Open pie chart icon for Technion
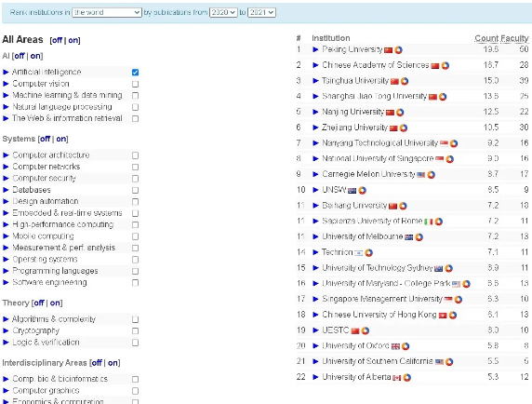The image size is (532, 404). coord(369,253)
